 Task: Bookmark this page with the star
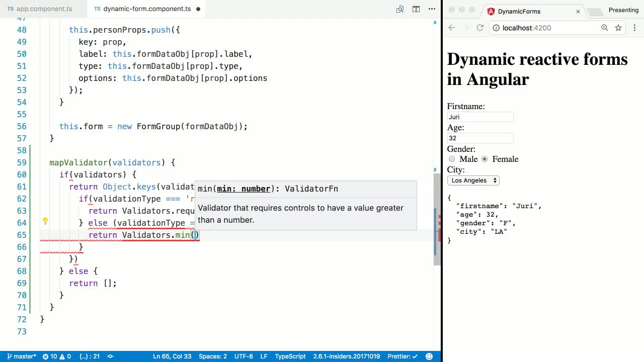[618, 28]
